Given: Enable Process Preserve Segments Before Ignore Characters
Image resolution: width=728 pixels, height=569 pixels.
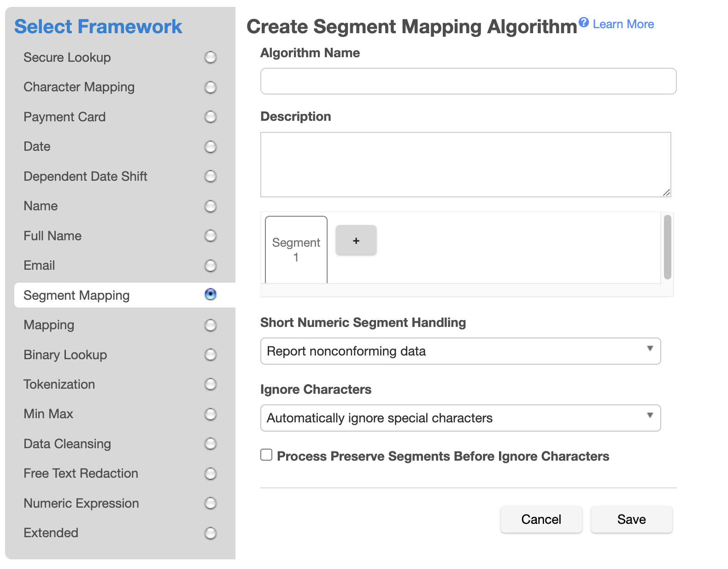Looking at the screenshot, I should (x=266, y=455).
